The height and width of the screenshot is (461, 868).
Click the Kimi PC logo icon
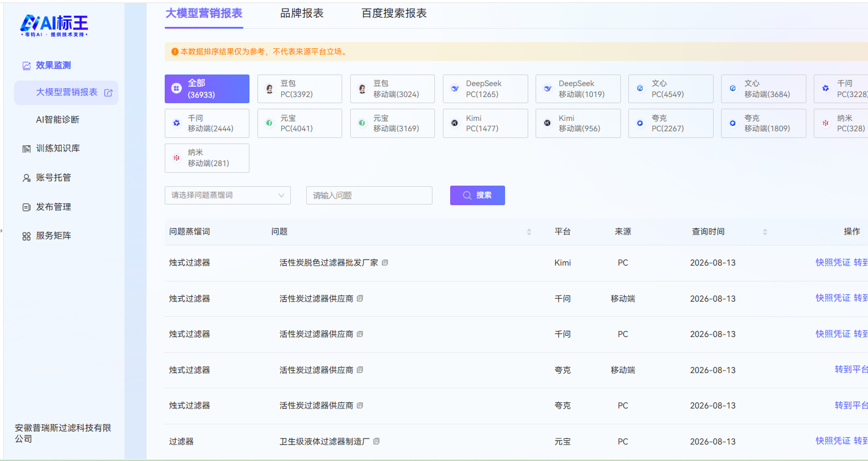[x=454, y=123]
